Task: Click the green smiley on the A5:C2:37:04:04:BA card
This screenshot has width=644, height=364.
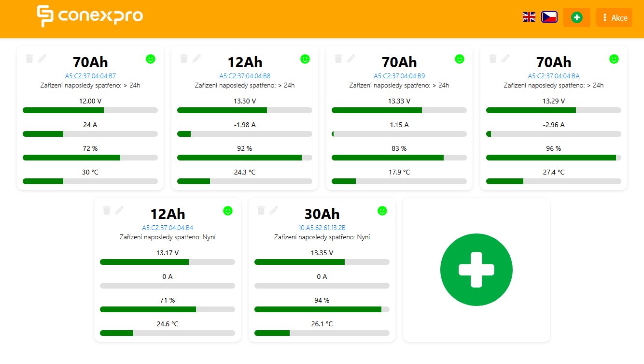Action: tap(614, 59)
